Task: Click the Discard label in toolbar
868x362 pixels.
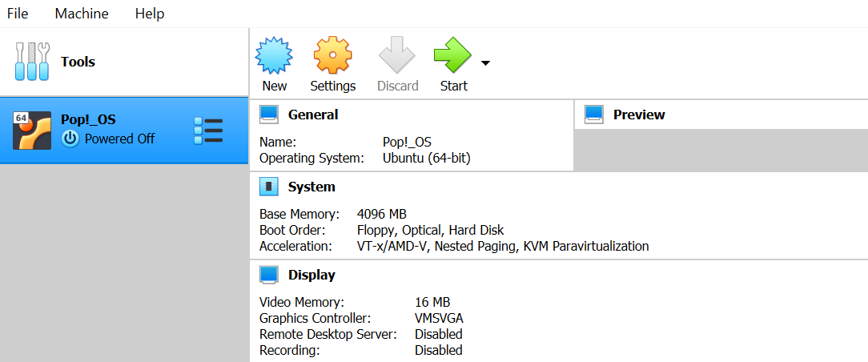Action: click(397, 86)
